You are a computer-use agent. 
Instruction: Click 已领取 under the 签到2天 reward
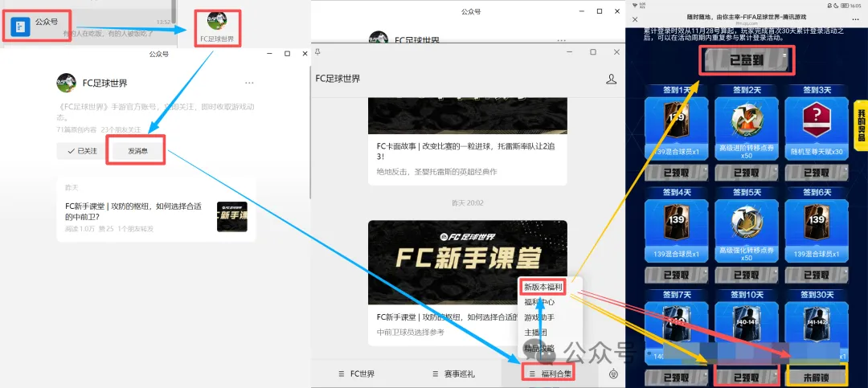pos(746,173)
